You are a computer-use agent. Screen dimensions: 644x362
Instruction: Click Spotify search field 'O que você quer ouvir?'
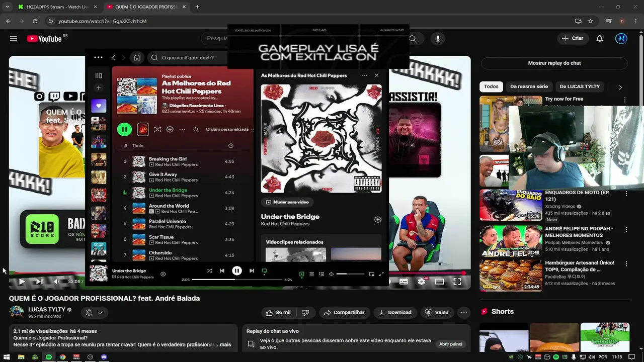pyautogui.click(x=189, y=57)
